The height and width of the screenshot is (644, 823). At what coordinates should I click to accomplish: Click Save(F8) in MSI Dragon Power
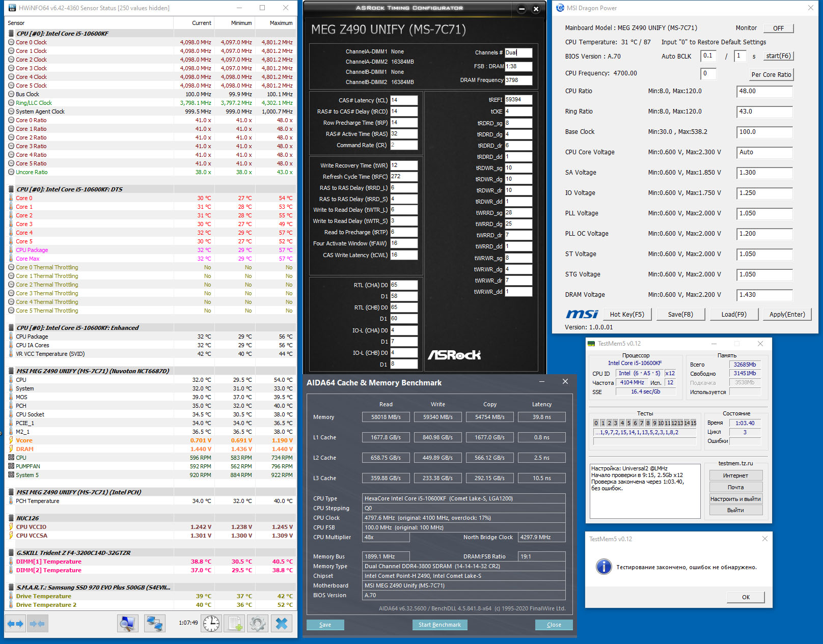tap(680, 315)
